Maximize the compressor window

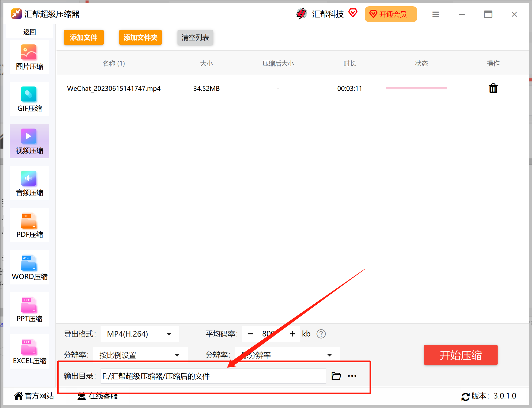coord(488,14)
